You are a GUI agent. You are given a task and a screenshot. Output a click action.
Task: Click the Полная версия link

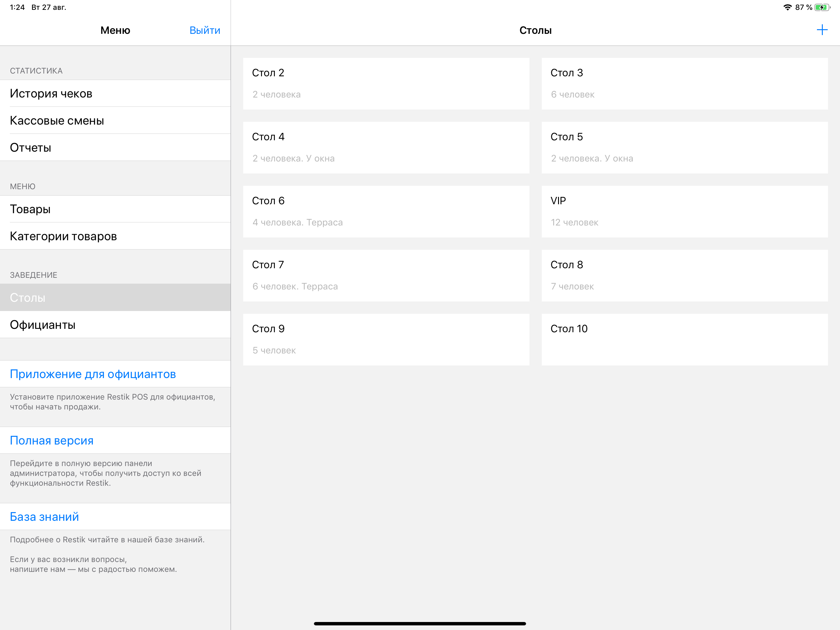click(52, 441)
